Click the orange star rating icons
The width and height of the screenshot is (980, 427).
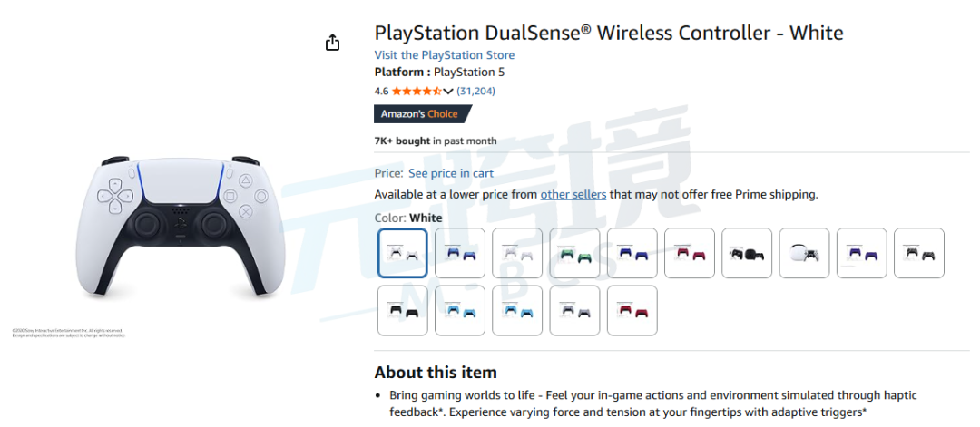pyautogui.click(x=416, y=92)
